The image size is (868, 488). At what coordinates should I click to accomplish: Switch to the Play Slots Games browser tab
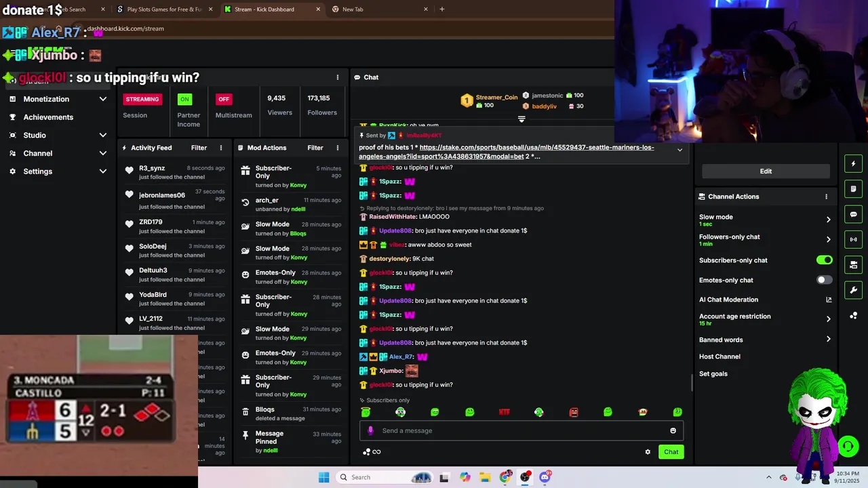click(165, 9)
